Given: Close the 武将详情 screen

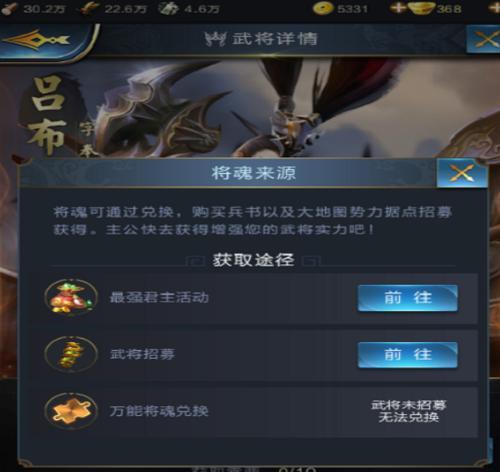Looking at the screenshot, I should pyautogui.click(x=485, y=40).
